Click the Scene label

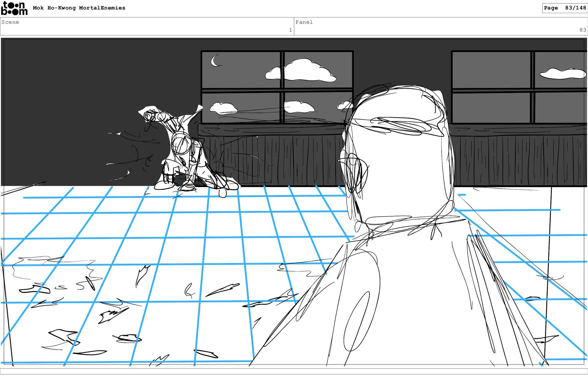coord(10,22)
